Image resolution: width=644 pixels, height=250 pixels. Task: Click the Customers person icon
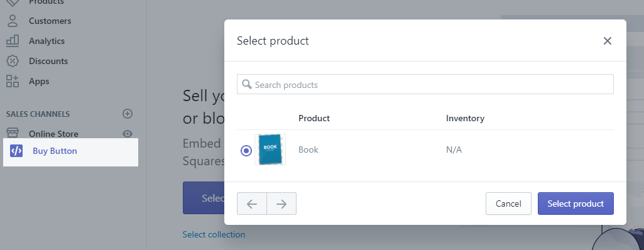tap(13, 21)
